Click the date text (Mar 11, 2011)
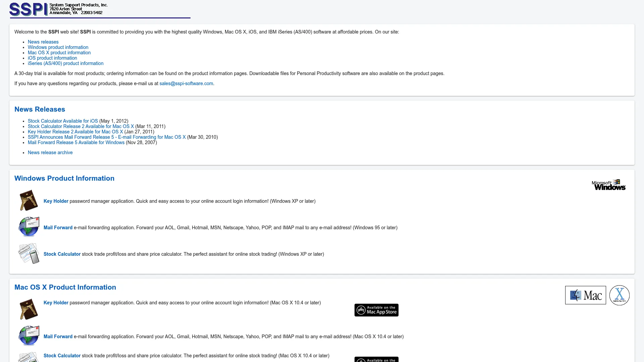644x362 pixels. point(150,126)
